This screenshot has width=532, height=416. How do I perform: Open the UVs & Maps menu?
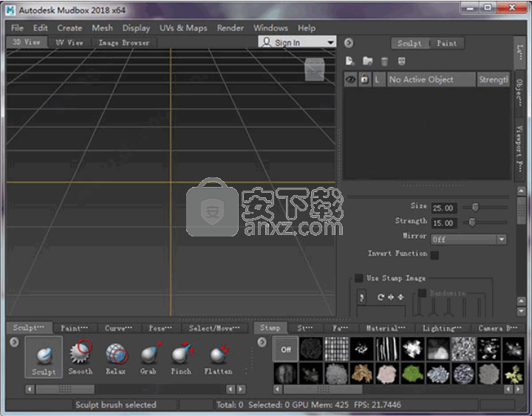[x=183, y=28]
